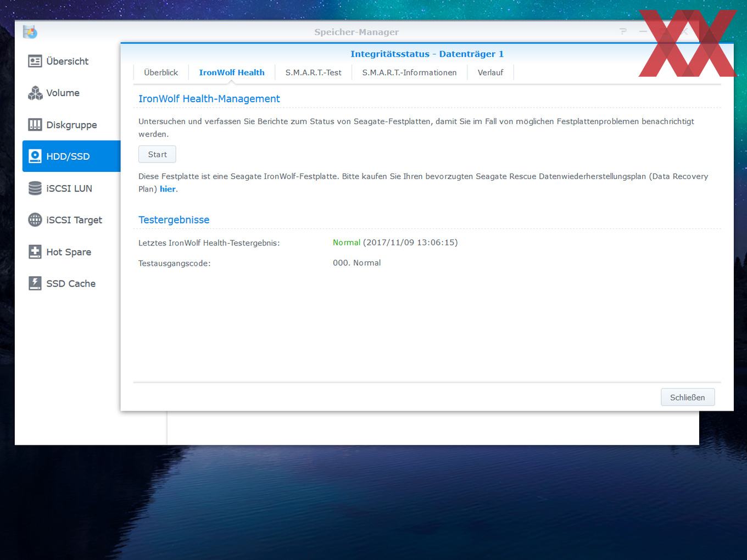747x560 pixels.
Task: Click the 'IronWolf Health-Management' heading
Action: (209, 99)
